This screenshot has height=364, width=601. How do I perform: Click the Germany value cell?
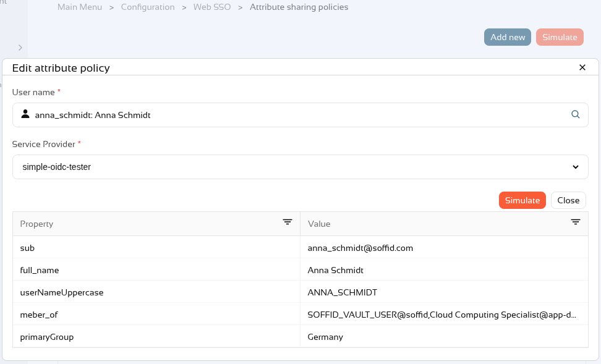tap(444, 337)
